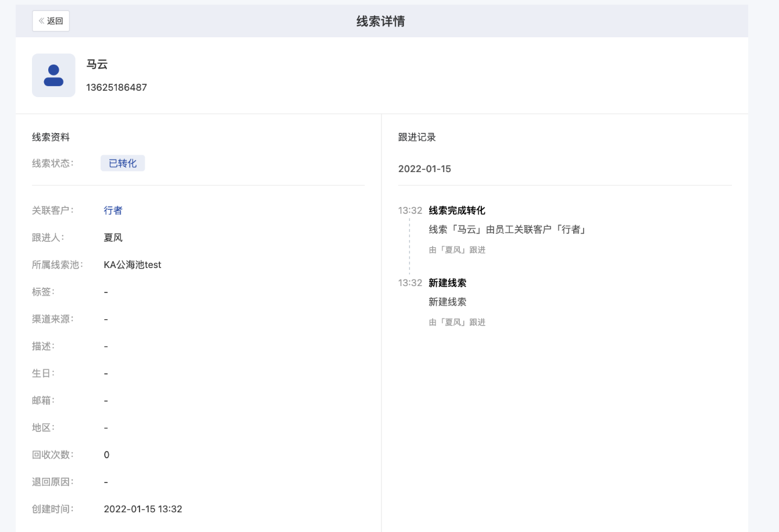Click the date 2022-01-15 in follow-up records
Image resolution: width=779 pixels, height=532 pixels.
pyautogui.click(x=424, y=169)
